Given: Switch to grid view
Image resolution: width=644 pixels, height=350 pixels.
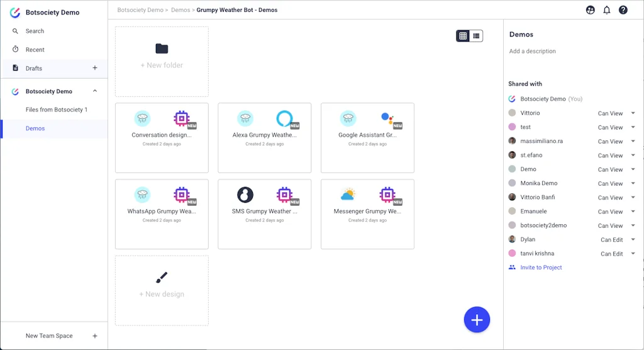Looking at the screenshot, I should (x=463, y=36).
